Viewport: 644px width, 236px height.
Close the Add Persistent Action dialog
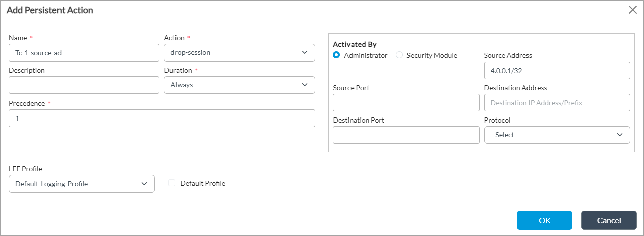click(x=632, y=10)
